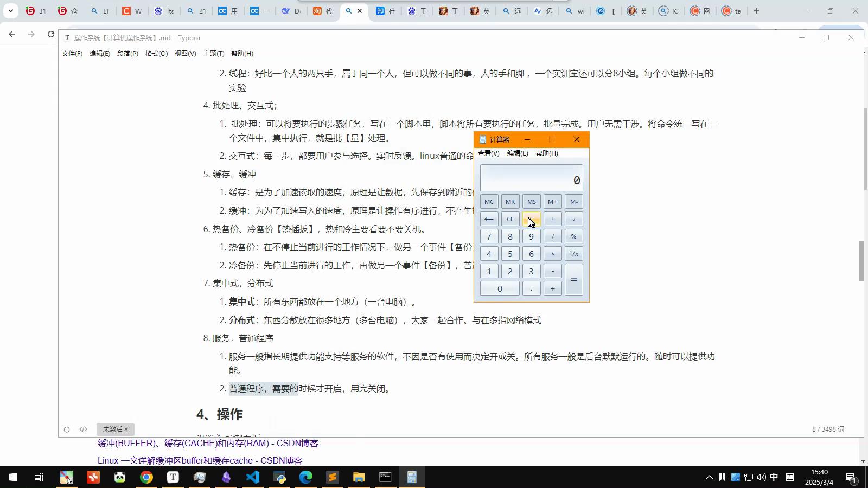Toggle source code mode in Typora

pyautogui.click(x=83, y=429)
